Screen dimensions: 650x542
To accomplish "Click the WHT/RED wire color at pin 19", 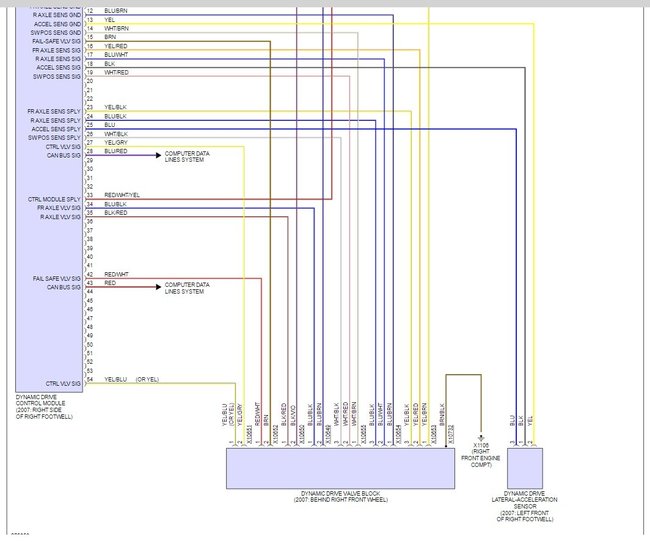I will 116,73.
